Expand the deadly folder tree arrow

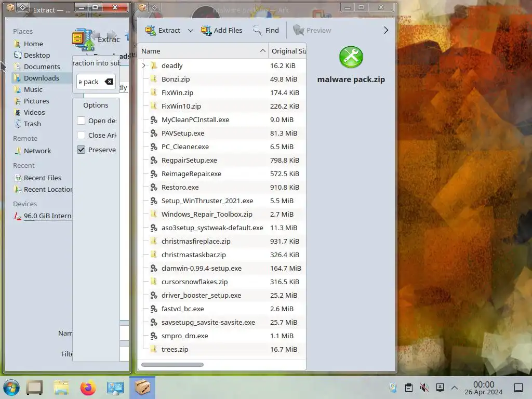pyautogui.click(x=144, y=65)
